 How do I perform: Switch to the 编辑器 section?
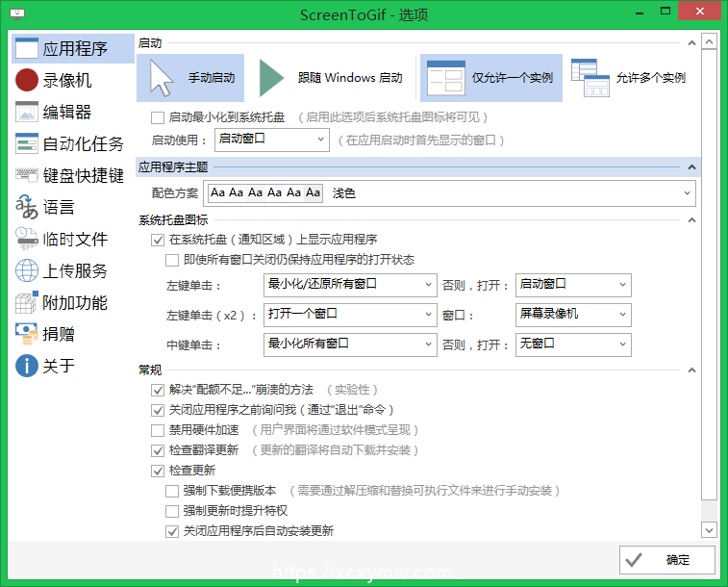73,112
